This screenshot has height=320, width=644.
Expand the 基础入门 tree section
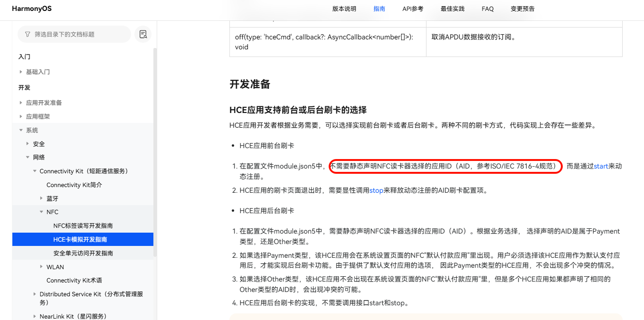pos(21,72)
